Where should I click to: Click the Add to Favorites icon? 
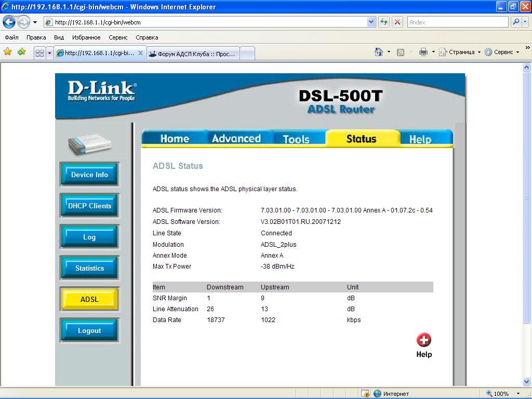coord(21,52)
